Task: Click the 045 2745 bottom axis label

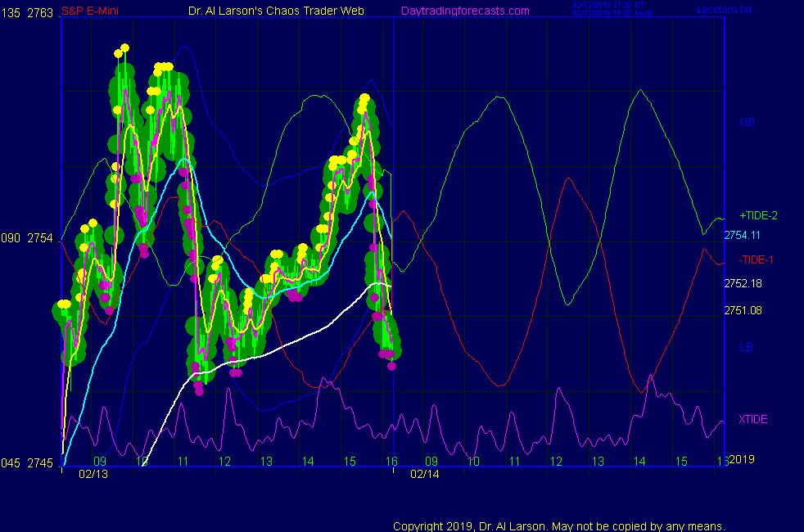Action: click(27, 463)
